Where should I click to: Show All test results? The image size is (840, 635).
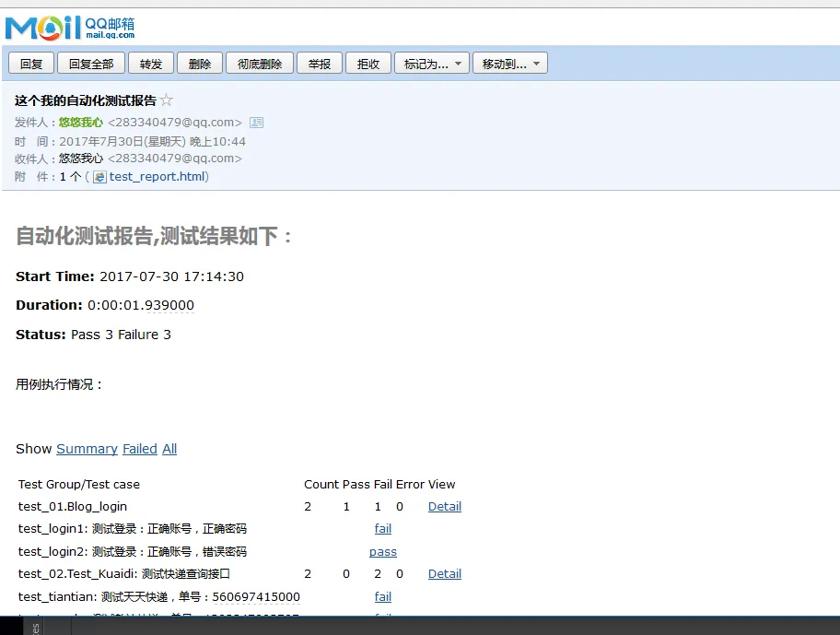pos(169,449)
